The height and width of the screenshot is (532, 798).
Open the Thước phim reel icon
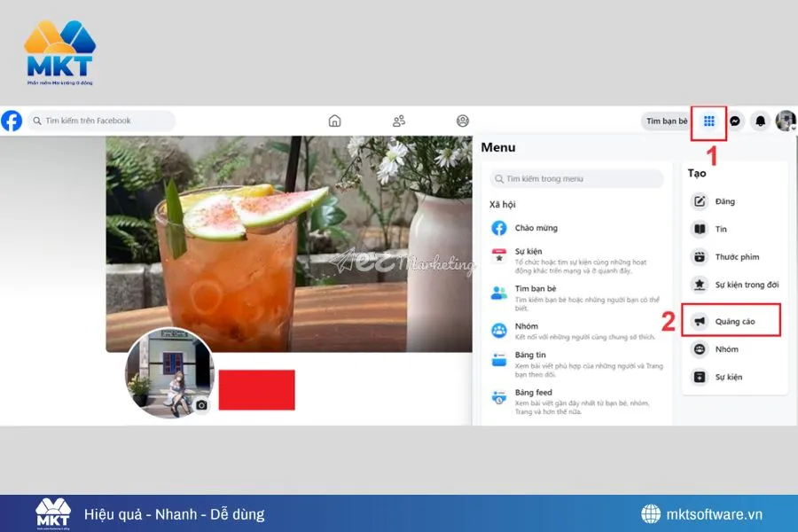[699, 257]
